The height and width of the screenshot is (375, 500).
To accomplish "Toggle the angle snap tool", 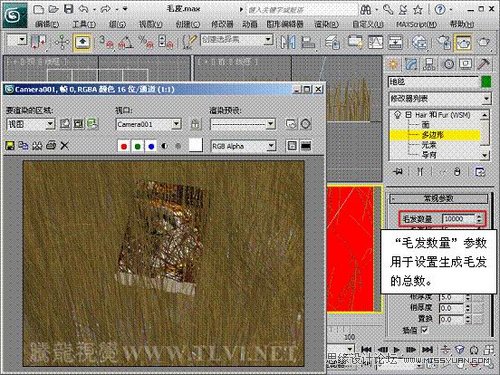I will (126, 42).
